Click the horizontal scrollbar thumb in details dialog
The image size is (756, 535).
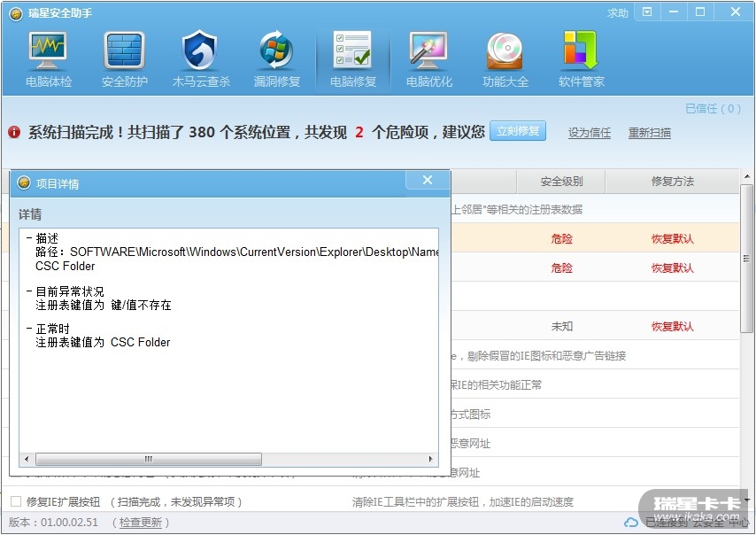[149, 459]
